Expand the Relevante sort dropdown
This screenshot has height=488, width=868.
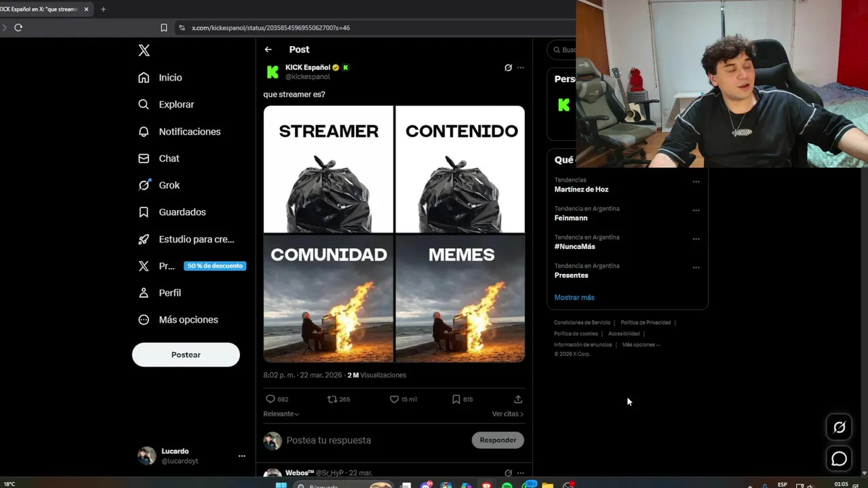click(281, 413)
